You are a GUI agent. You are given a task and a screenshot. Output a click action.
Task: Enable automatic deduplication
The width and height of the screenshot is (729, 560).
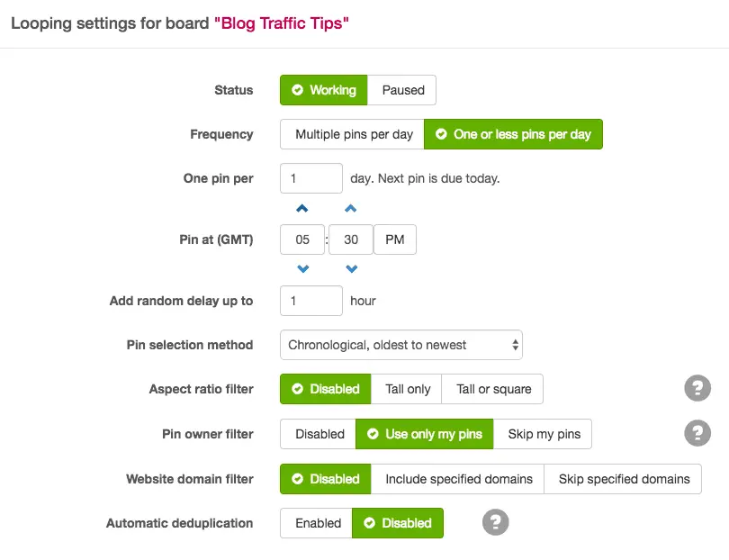pos(316,522)
